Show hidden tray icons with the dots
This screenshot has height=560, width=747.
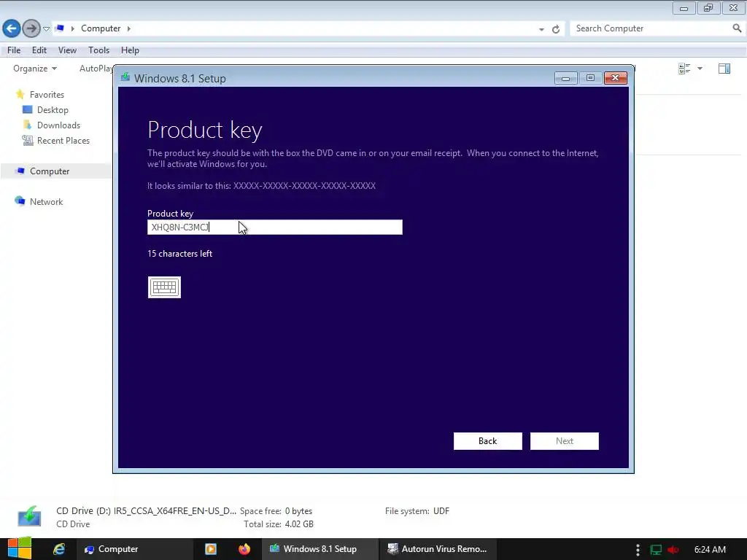(638, 550)
